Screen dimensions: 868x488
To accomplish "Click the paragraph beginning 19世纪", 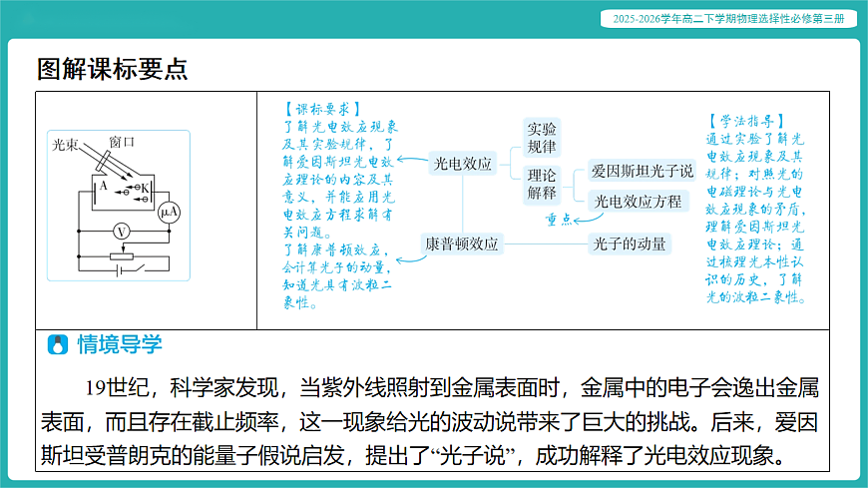I will point(430,422).
